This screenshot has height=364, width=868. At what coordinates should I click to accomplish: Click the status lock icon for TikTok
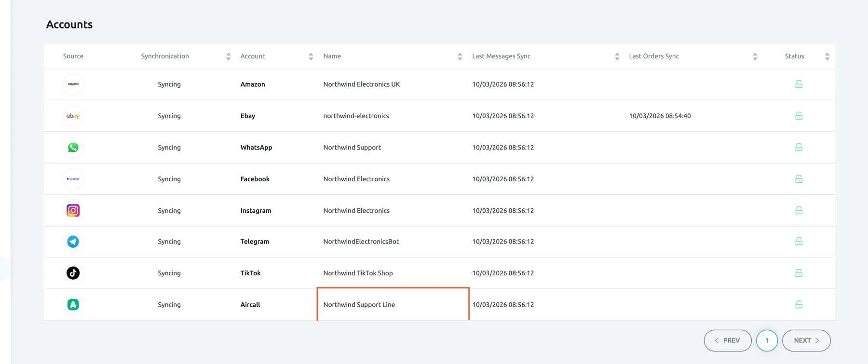click(x=799, y=273)
